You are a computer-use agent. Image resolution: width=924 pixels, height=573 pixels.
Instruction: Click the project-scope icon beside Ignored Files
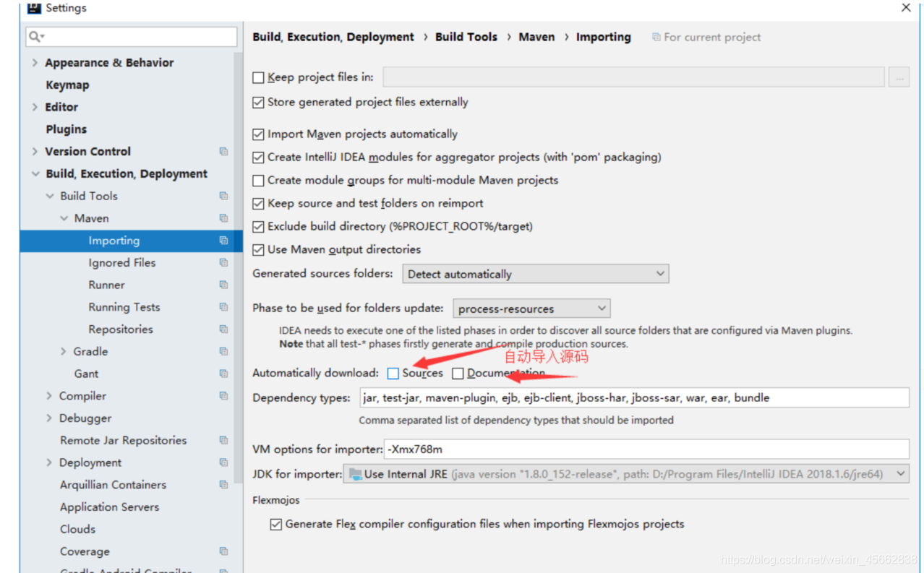coord(223,263)
